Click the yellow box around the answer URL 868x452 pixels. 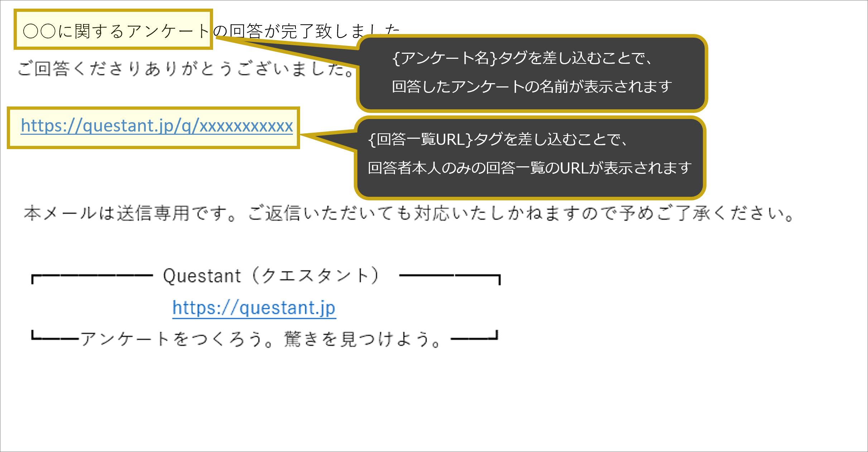153,128
